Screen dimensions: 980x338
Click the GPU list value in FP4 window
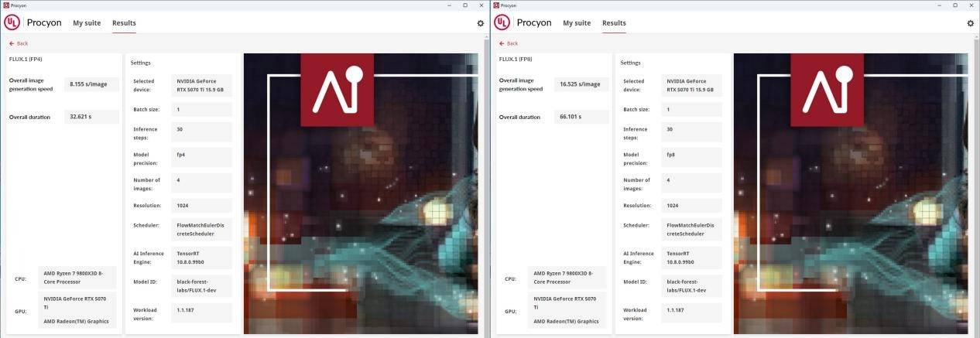pyautogui.click(x=77, y=309)
